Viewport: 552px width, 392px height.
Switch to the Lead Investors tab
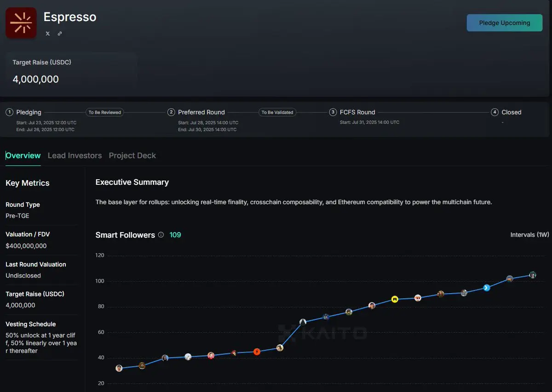[x=75, y=155]
